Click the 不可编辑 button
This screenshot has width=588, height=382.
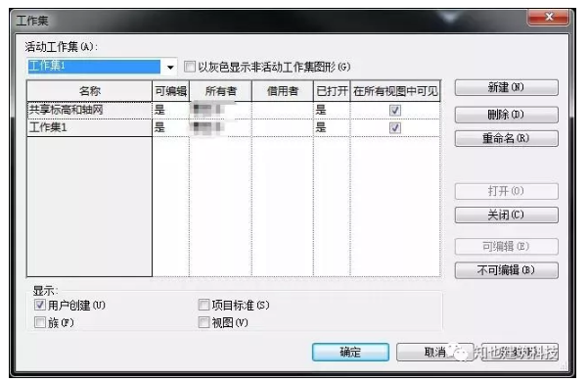click(506, 270)
